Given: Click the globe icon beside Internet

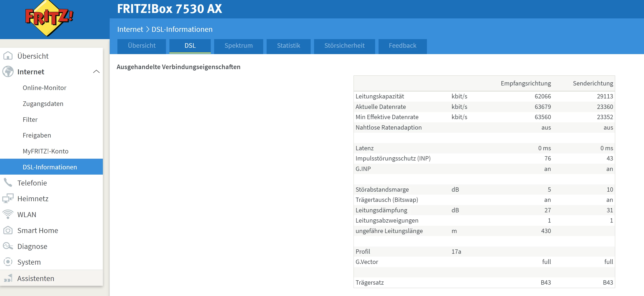Looking at the screenshot, I should 8,72.
